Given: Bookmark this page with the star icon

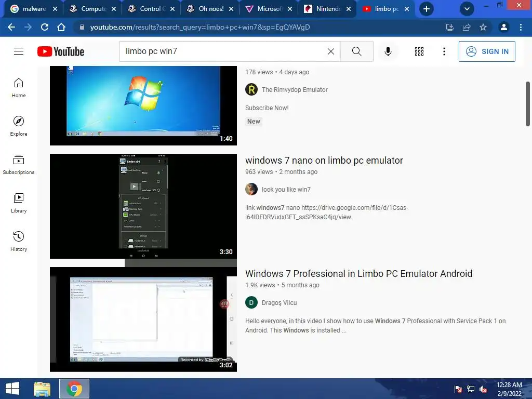Looking at the screenshot, I should [483, 27].
